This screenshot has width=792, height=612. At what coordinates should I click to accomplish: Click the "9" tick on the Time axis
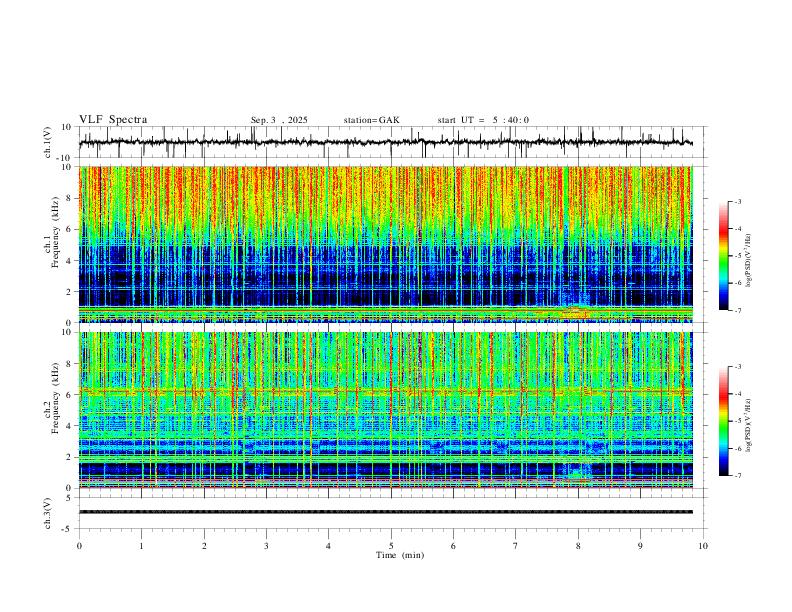640,546
